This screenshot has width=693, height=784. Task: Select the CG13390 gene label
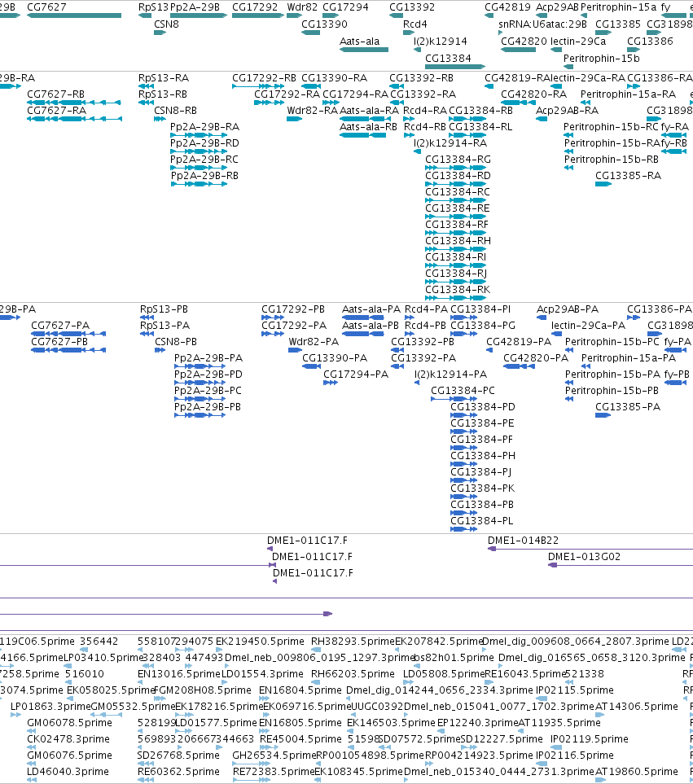(324, 24)
